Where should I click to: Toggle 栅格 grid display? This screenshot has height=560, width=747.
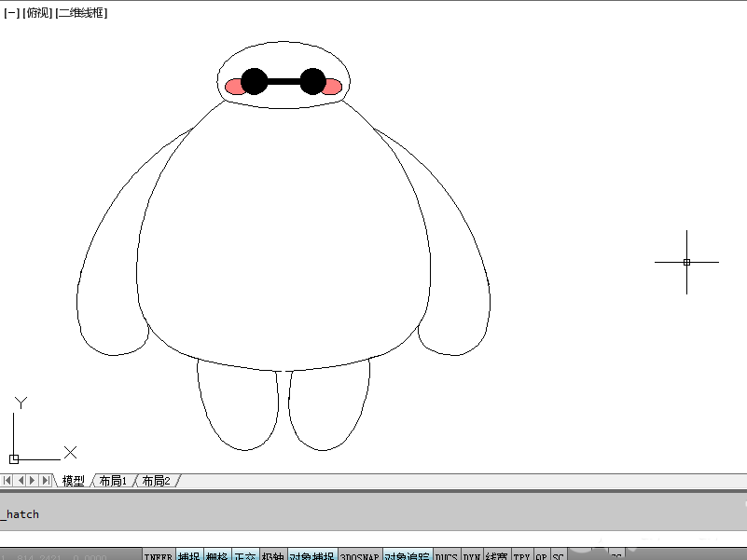(217, 555)
